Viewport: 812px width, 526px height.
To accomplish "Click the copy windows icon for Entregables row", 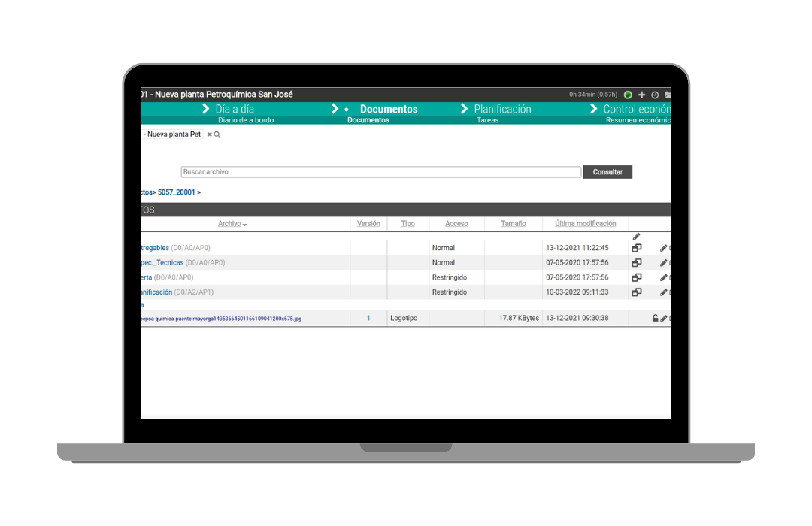I will (636, 248).
